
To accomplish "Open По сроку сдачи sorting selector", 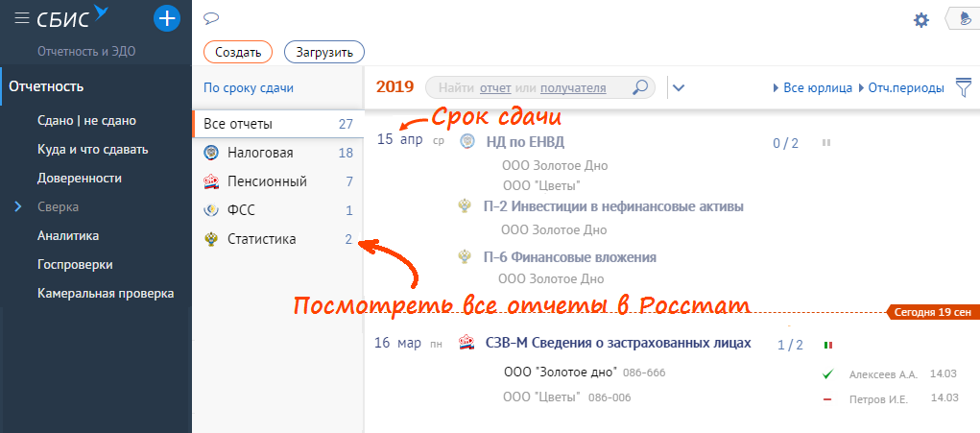I will click(x=249, y=88).
